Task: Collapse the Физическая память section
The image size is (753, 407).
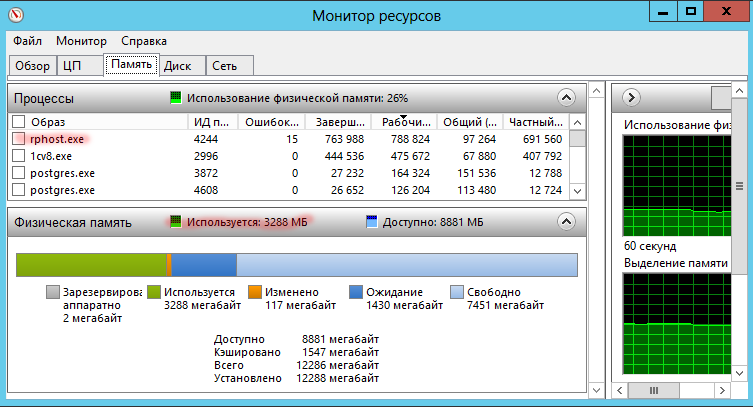Action: (x=566, y=222)
